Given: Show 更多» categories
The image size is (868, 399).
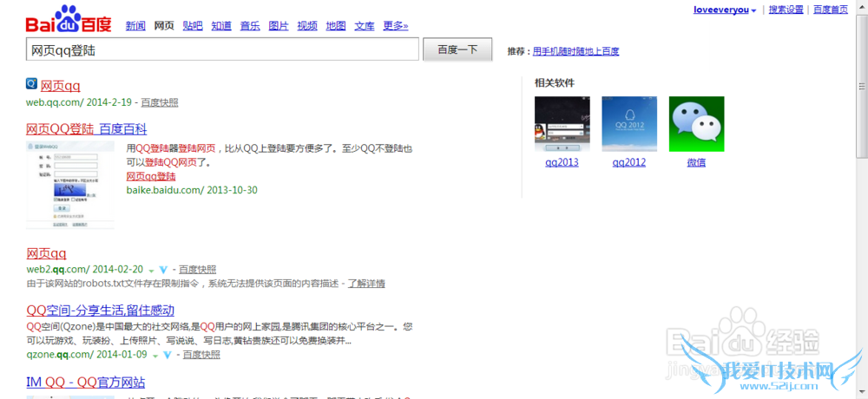Looking at the screenshot, I should tap(396, 25).
